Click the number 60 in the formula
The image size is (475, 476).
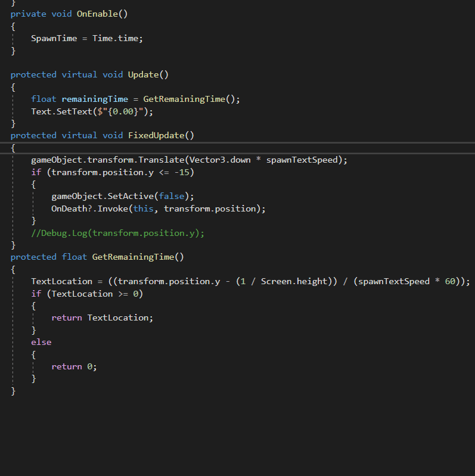point(450,281)
